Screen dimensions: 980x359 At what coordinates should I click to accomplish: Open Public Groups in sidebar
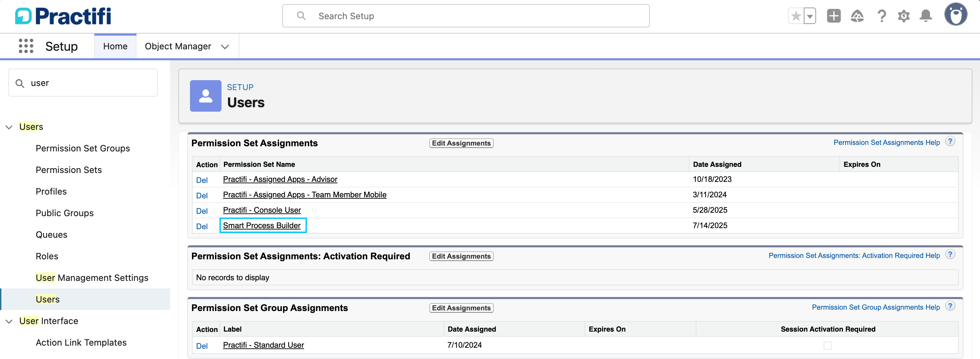point(65,213)
